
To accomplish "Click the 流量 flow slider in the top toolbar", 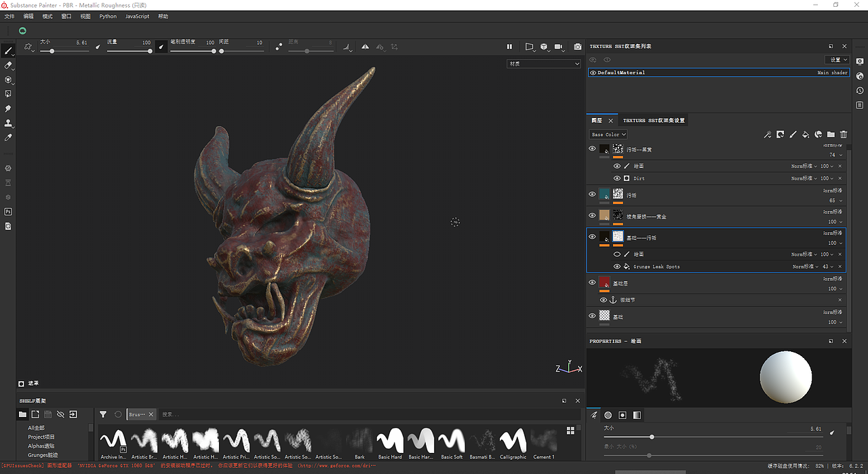I will click(129, 51).
